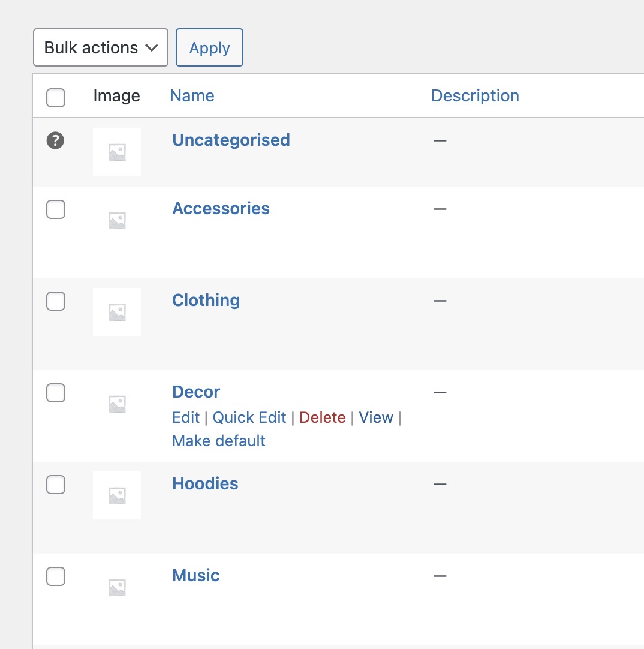
Task: Select the Accessories category checkbox
Action: click(x=56, y=209)
